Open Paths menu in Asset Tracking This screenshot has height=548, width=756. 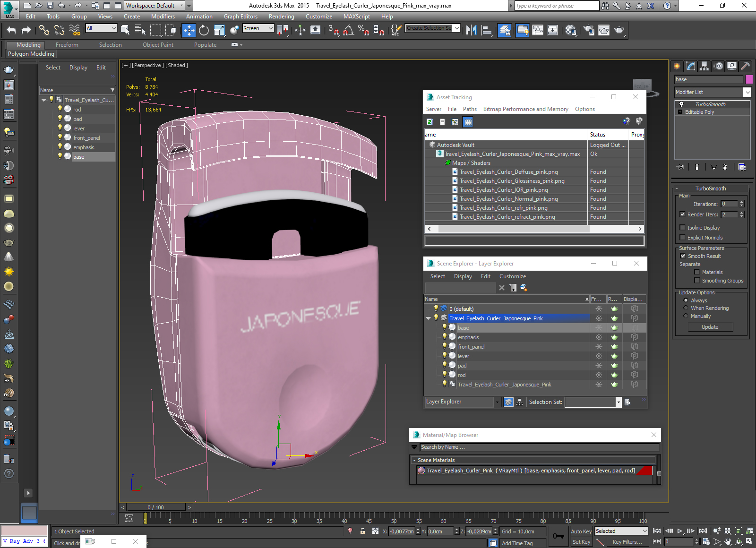click(470, 109)
